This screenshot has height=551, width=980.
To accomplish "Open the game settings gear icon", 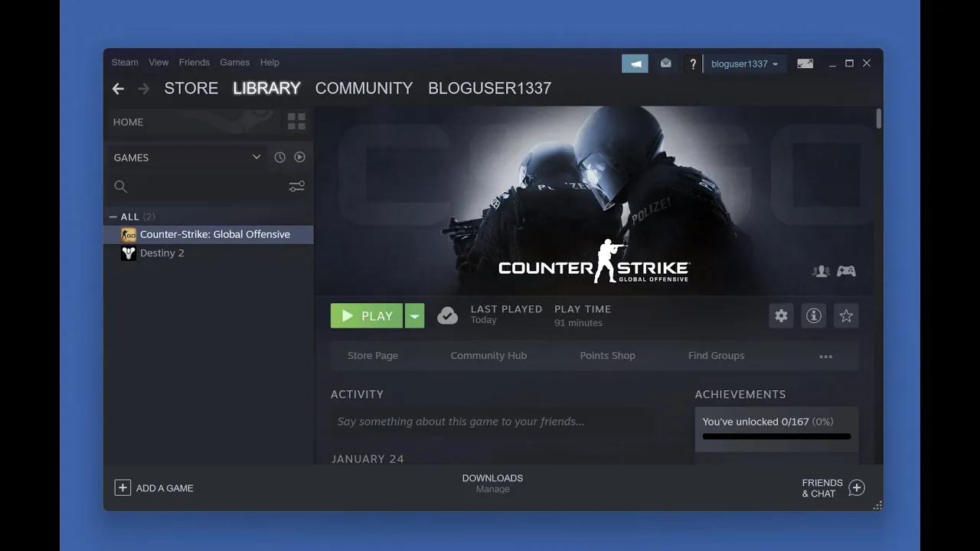I will pos(781,315).
